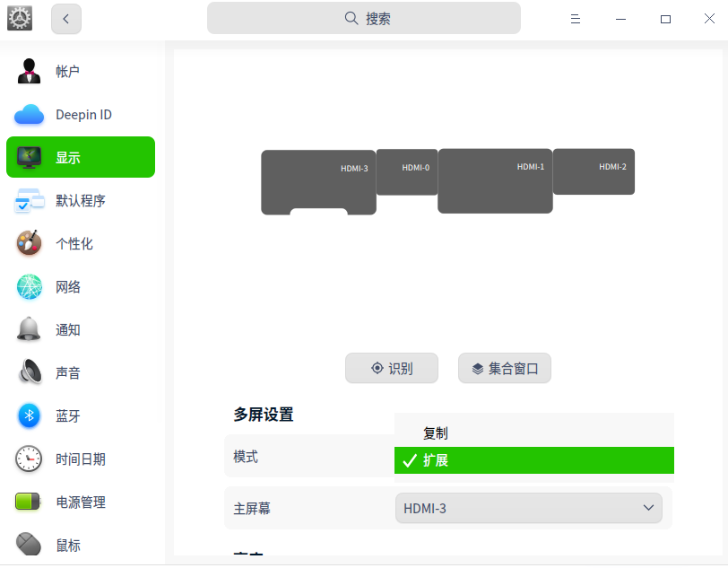Image resolution: width=728 pixels, height=568 pixels.
Task: Click the Default Programs icon
Action: [30, 200]
